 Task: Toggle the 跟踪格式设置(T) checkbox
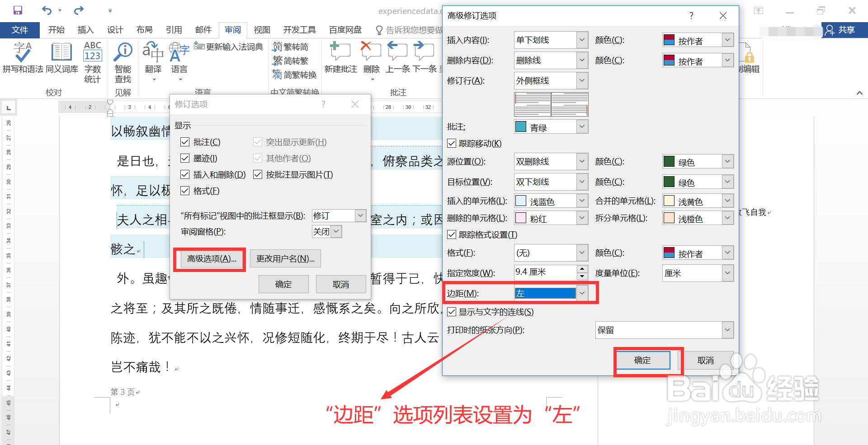[452, 235]
